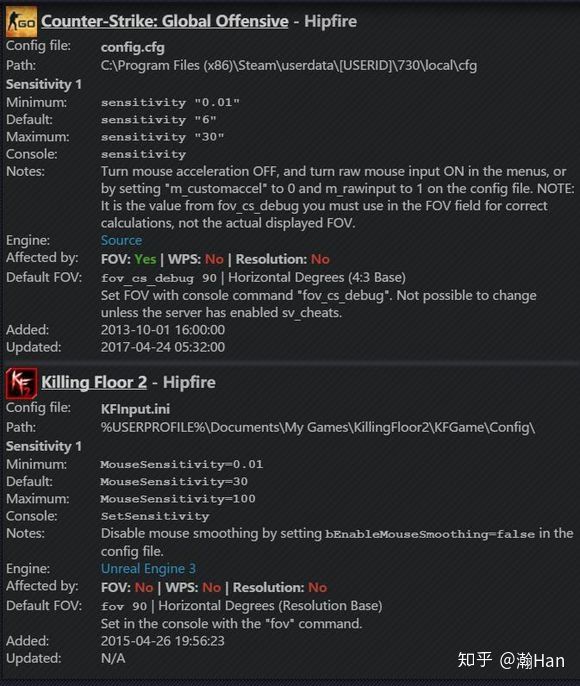
Task: Click the sensitivity "0.01" minimum value
Action: 170,103
